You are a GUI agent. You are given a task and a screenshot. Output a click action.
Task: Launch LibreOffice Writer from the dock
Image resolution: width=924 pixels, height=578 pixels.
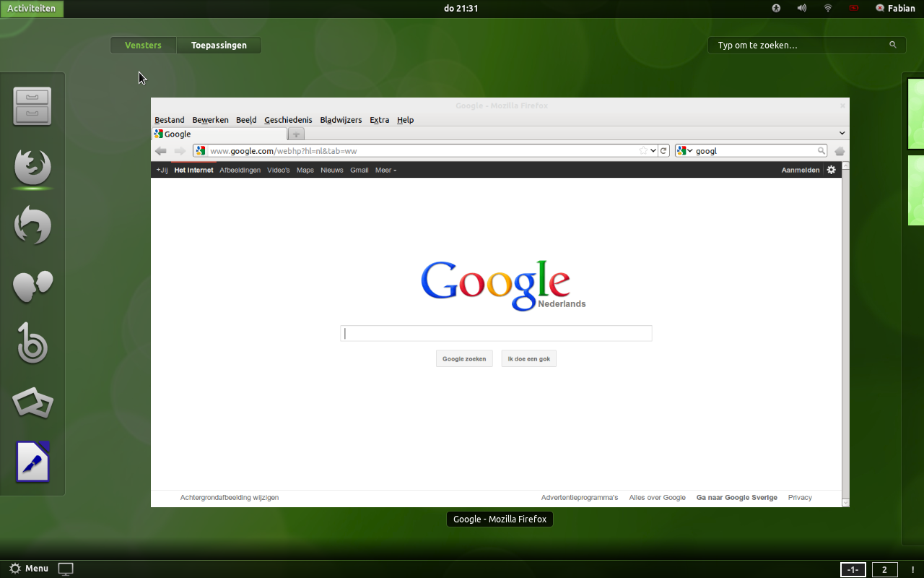[x=32, y=462]
